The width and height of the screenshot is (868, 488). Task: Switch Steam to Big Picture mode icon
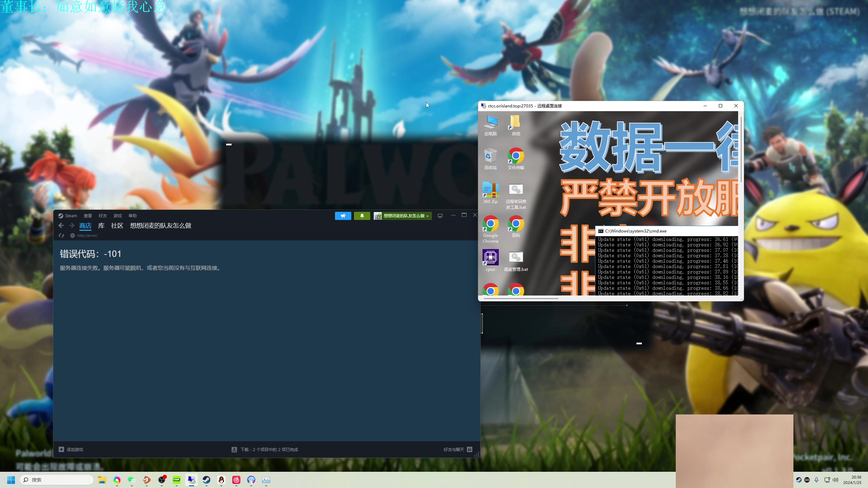coord(440,216)
